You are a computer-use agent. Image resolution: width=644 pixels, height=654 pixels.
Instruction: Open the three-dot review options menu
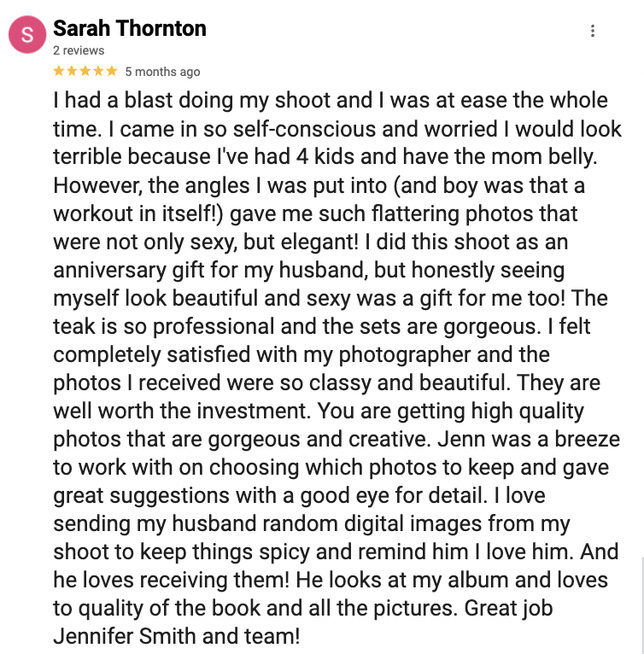pos(592,31)
